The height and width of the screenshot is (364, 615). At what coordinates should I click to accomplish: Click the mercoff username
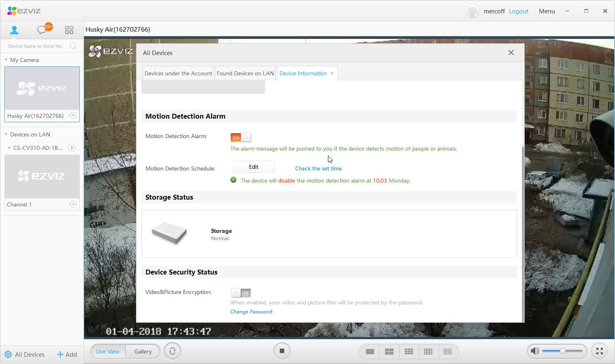pos(494,11)
